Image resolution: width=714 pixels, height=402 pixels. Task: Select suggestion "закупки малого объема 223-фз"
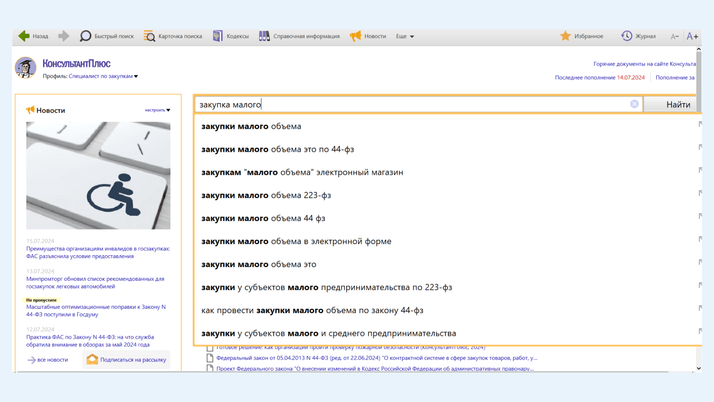266,195
